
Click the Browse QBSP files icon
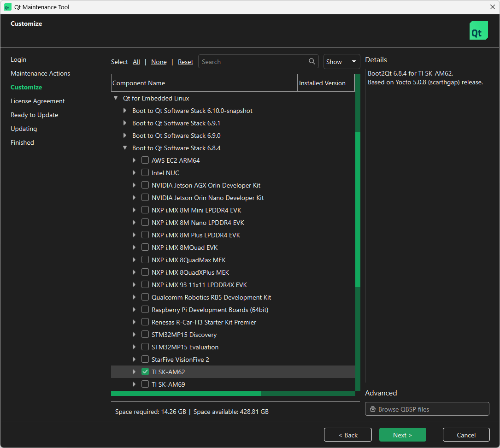[373, 409]
